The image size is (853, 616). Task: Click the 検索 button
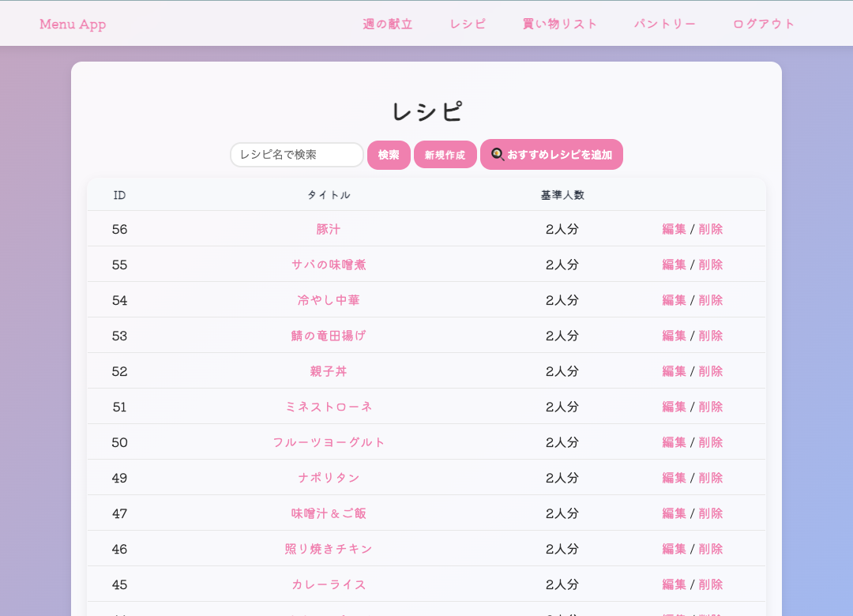click(389, 155)
